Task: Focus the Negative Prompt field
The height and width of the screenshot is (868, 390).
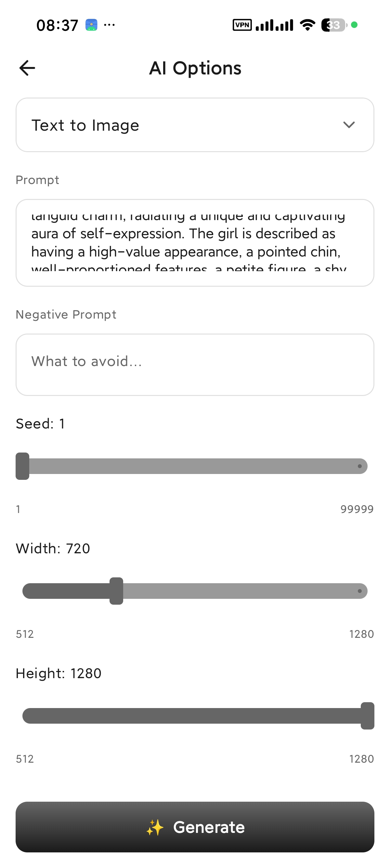Action: tap(195, 364)
